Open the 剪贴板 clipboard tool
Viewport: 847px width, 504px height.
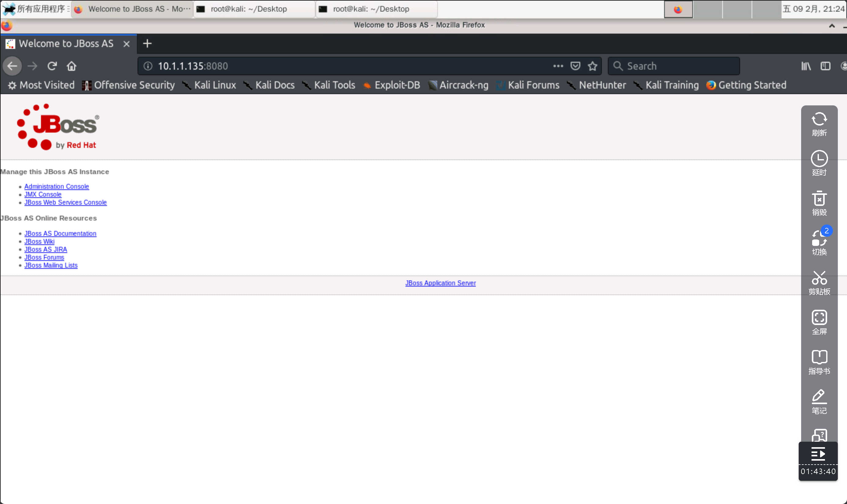coord(819,283)
